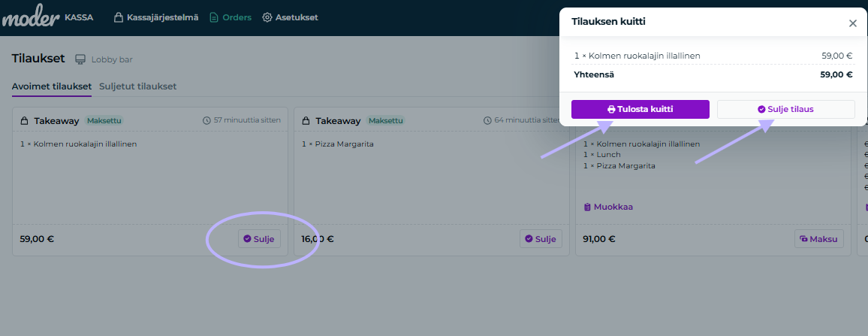The height and width of the screenshot is (336, 868).
Task: Switch to Suljetut tilaukset tab
Action: pos(138,86)
